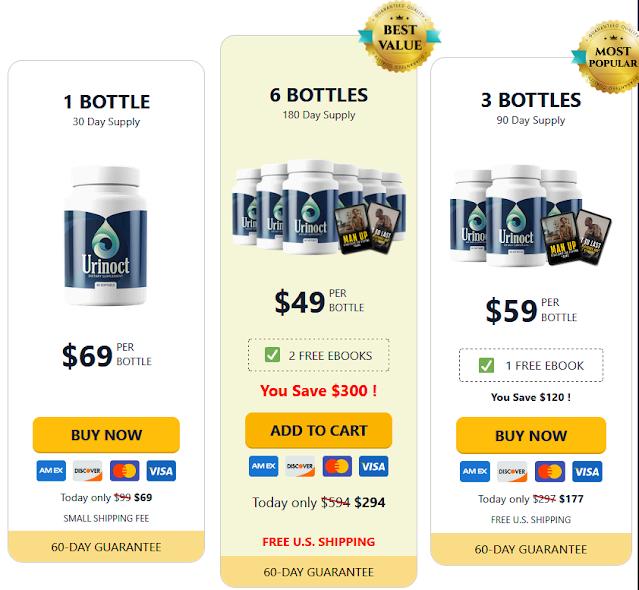
Task: Click the AMEX icon under 3 Bottles
Action: tap(475, 471)
